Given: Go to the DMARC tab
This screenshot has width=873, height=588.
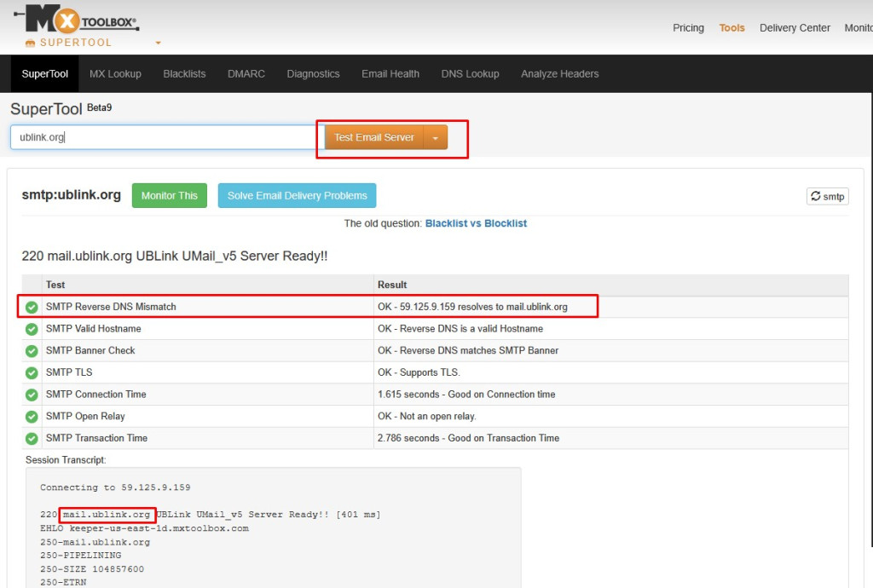Looking at the screenshot, I should pyautogui.click(x=246, y=74).
